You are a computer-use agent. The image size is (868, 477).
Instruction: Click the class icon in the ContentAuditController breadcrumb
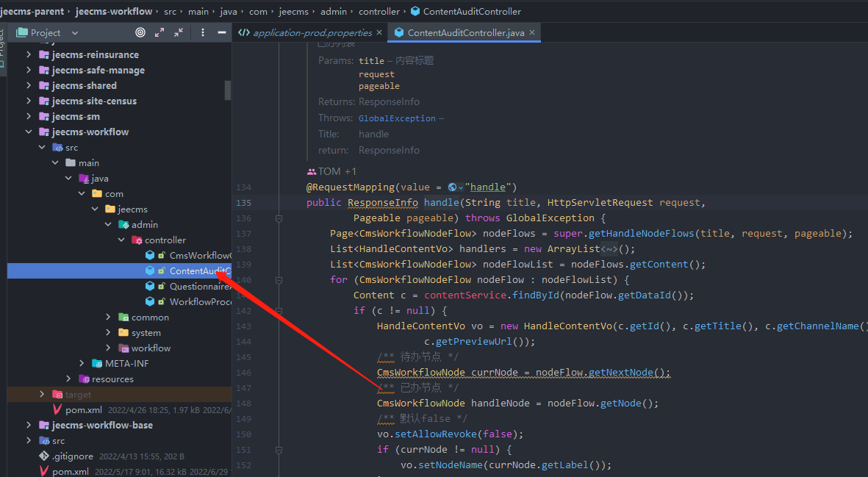[415, 11]
